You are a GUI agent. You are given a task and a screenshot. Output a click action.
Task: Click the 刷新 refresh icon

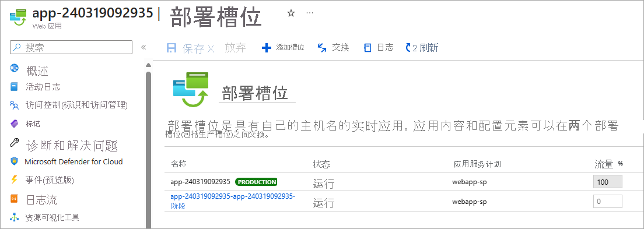(408, 48)
